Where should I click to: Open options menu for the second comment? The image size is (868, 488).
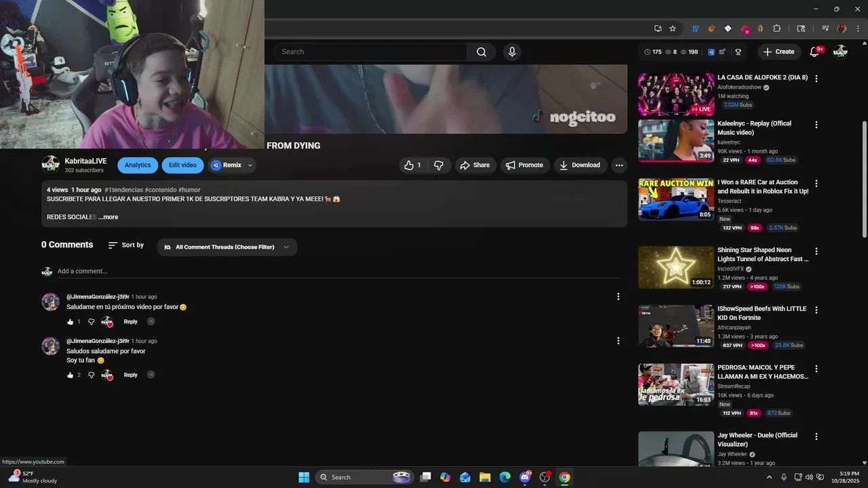click(618, 341)
